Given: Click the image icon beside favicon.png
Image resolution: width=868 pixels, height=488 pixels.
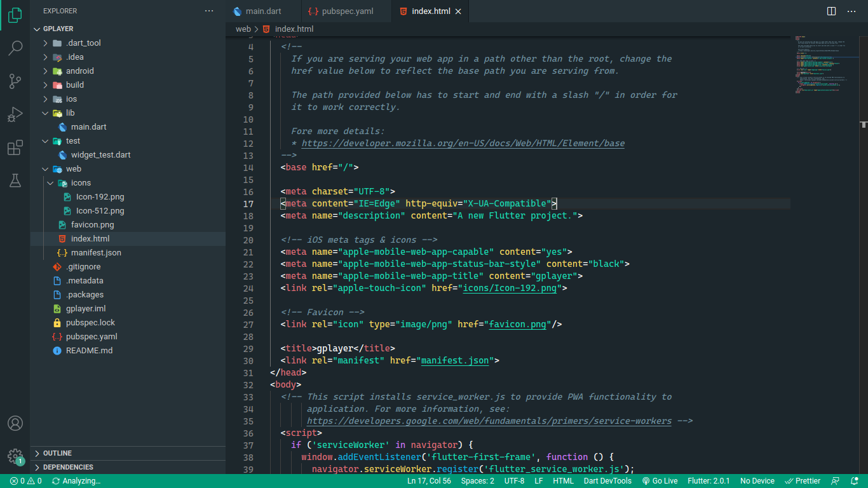Looking at the screenshot, I should point(62,225).
